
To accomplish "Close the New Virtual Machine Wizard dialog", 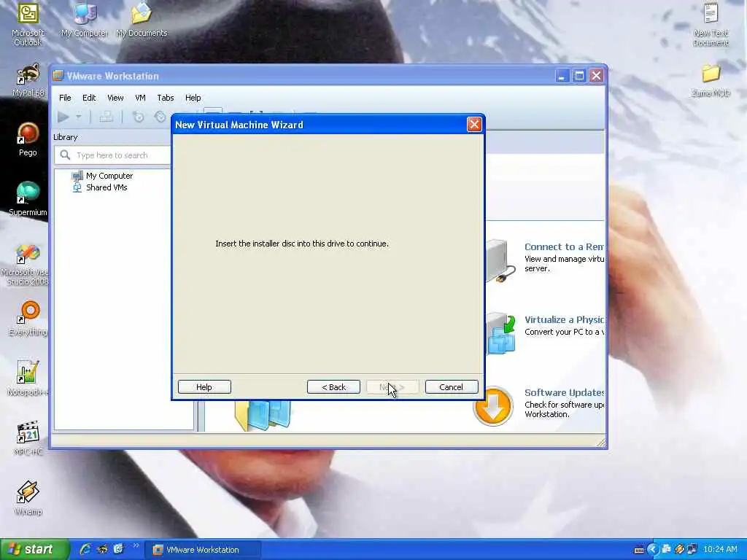I will click(474, 125).
